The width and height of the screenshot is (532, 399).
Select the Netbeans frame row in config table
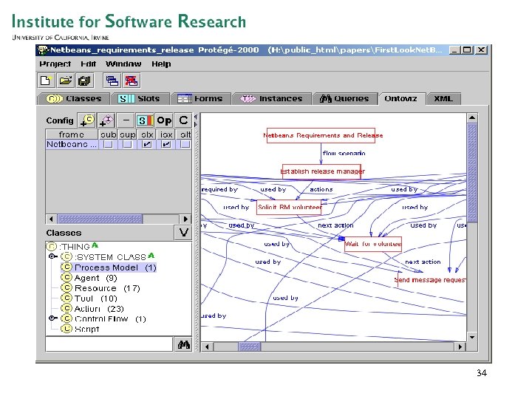click(x=119, y=144)
